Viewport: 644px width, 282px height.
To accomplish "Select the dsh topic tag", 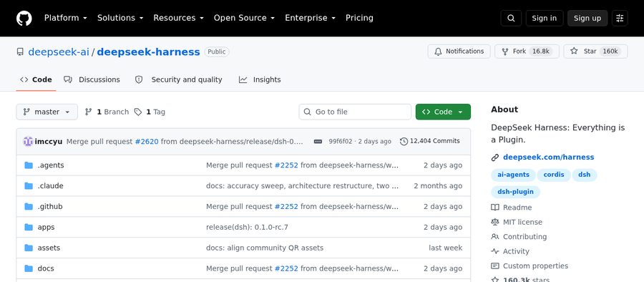I will click(x=584, y=175).
